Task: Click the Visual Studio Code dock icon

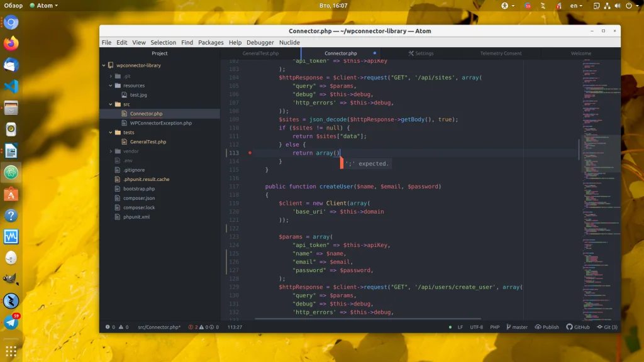Action: [11, 87]
